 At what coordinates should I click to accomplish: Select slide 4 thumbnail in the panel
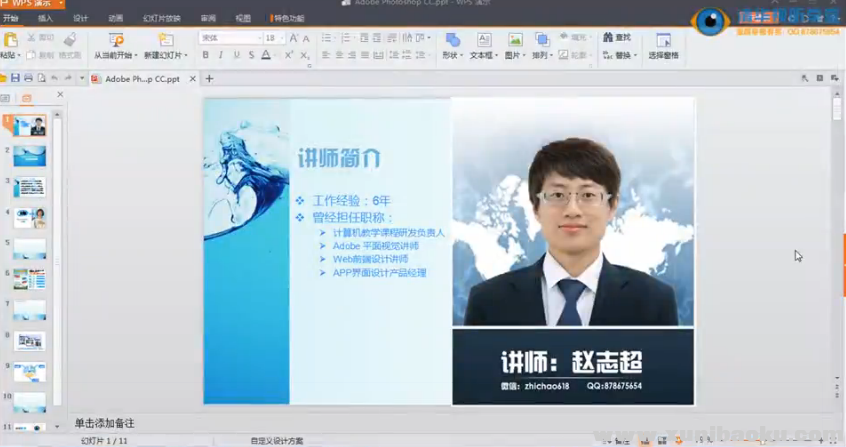(x=30, y=218)
